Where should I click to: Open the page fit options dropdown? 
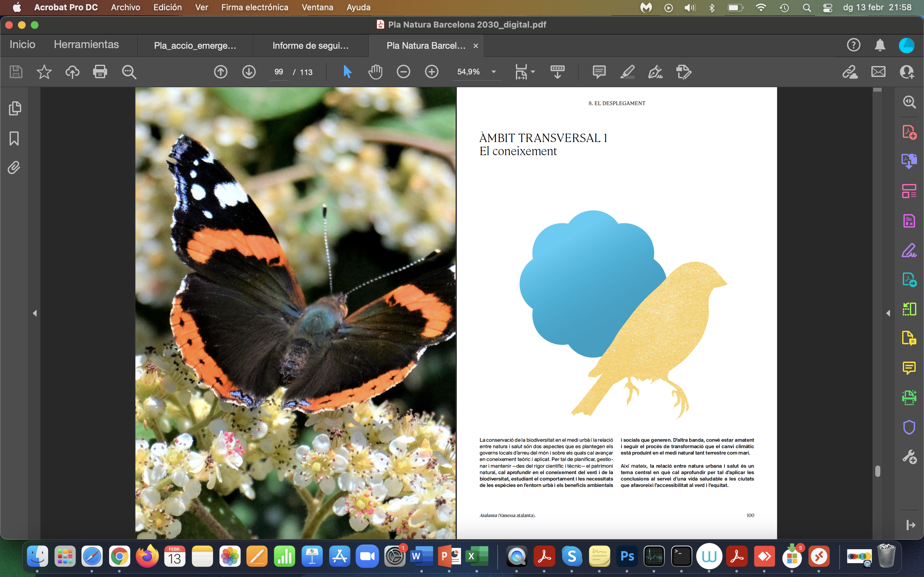coord(533,72)
